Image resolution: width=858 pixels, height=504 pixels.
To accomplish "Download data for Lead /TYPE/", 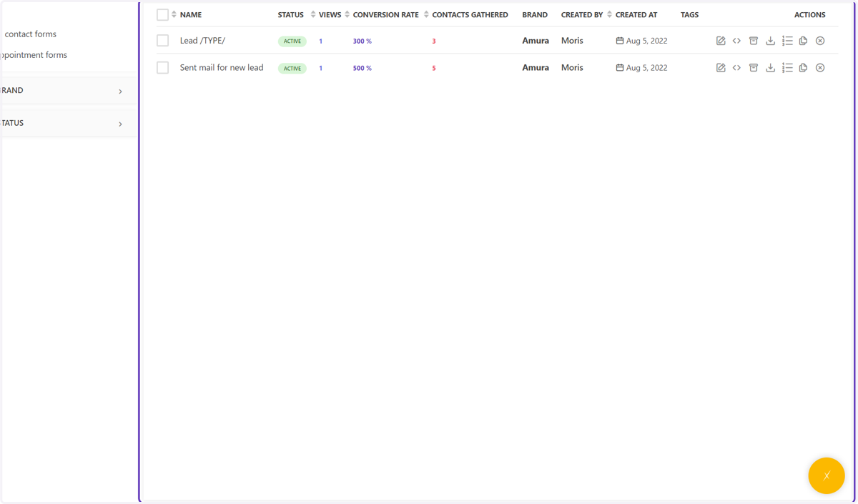I will click(x=770, y=41).
